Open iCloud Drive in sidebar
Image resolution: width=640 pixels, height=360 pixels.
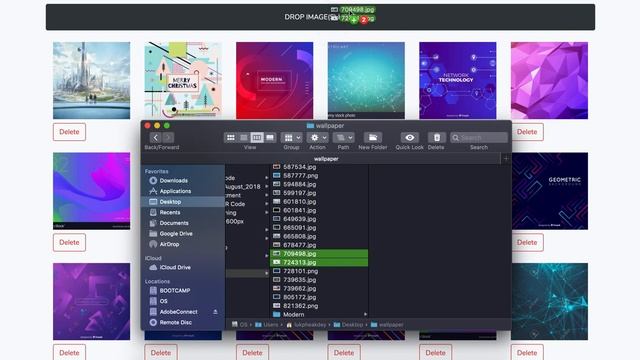pyautogui.click(x=183, y=267)
